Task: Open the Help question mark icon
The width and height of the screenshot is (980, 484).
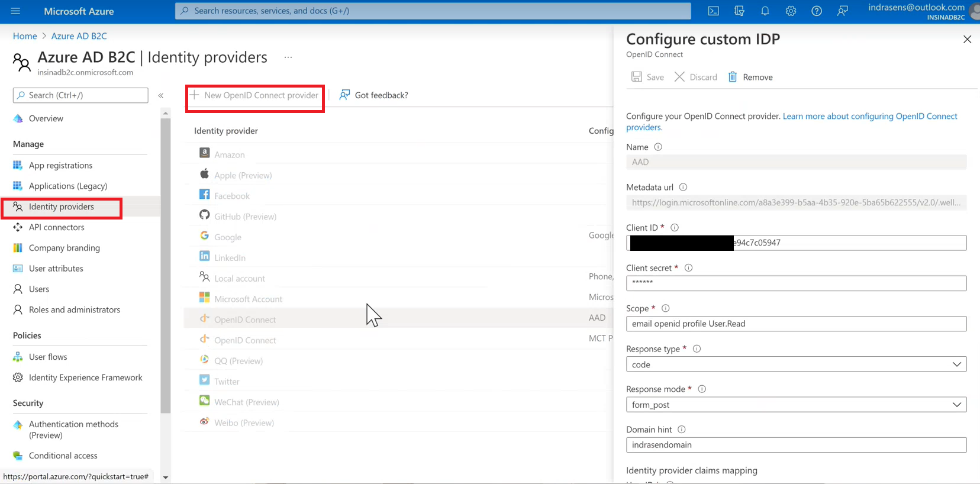Action: (817, 11)
